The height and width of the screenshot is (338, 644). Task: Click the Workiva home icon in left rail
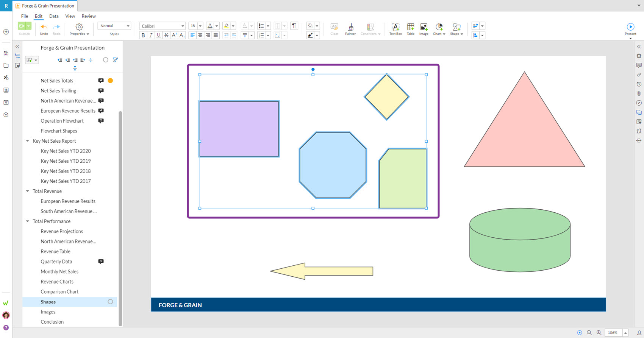pos(6,53)
